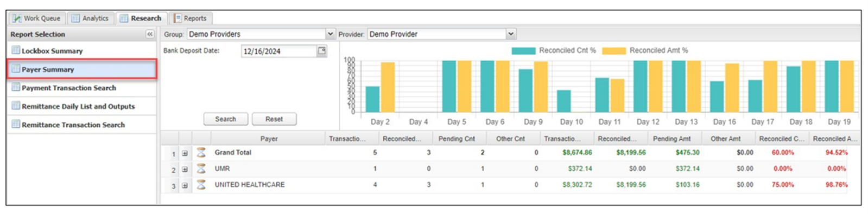Click the Remittance Daily List icon
The height and width of the screenshot is (214, 868).
tap(16, 106)
